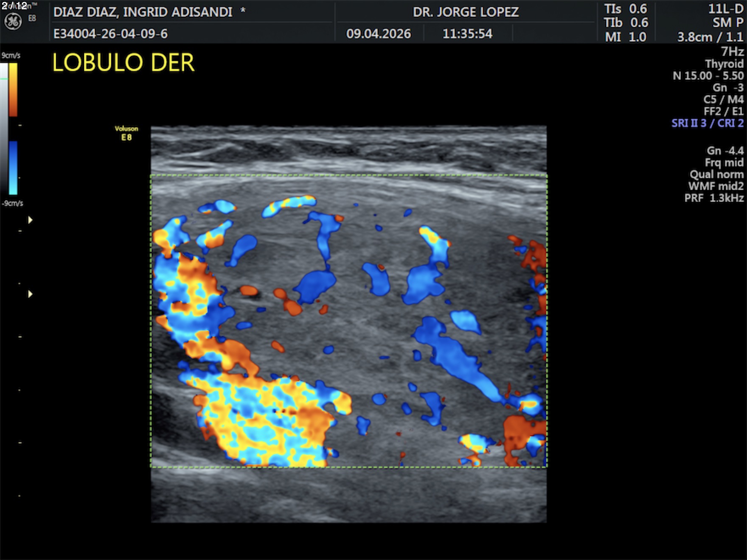Viewport: 747px width, 560px height.
Task: Click the patient name DIAZ DIAZ, INGRID ADISANDI
Action: (143, 12)
